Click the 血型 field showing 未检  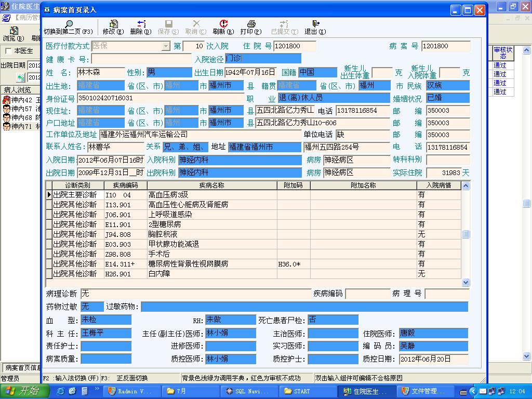tap(106, 320)
